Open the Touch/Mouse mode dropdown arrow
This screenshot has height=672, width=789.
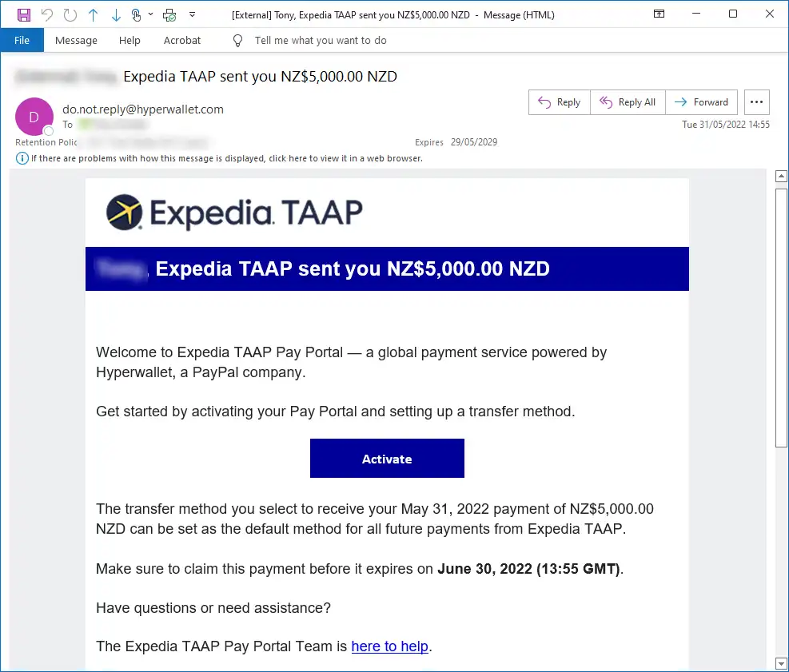(x=150, y=14)
